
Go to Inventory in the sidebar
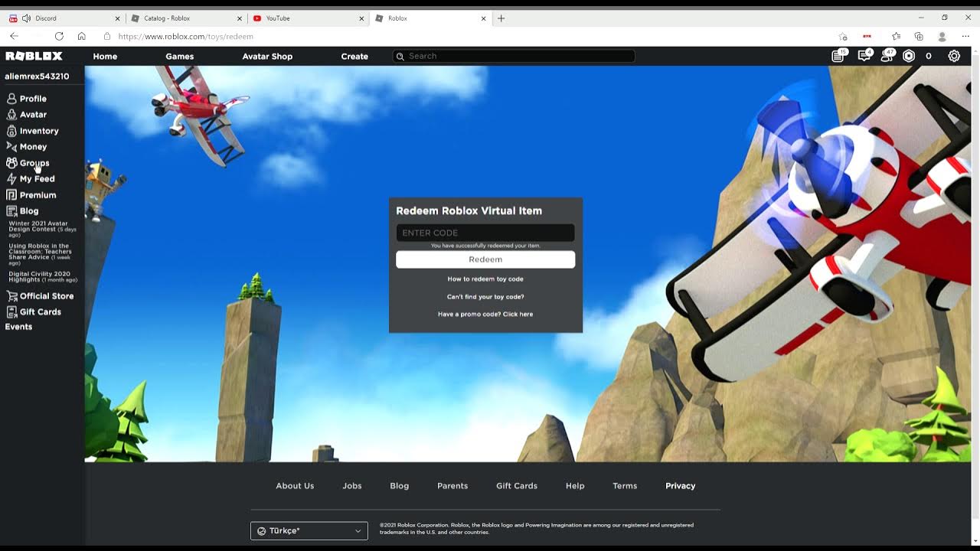32,131
